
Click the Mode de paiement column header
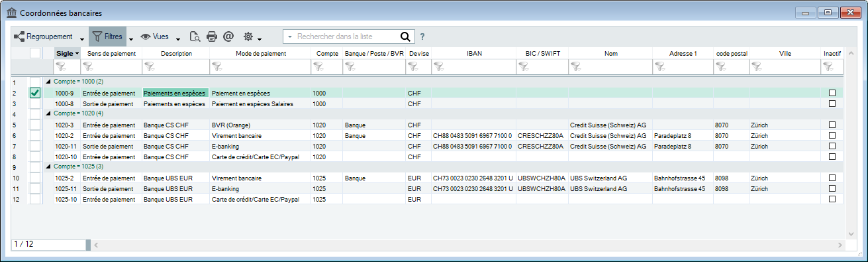(260, 53)
